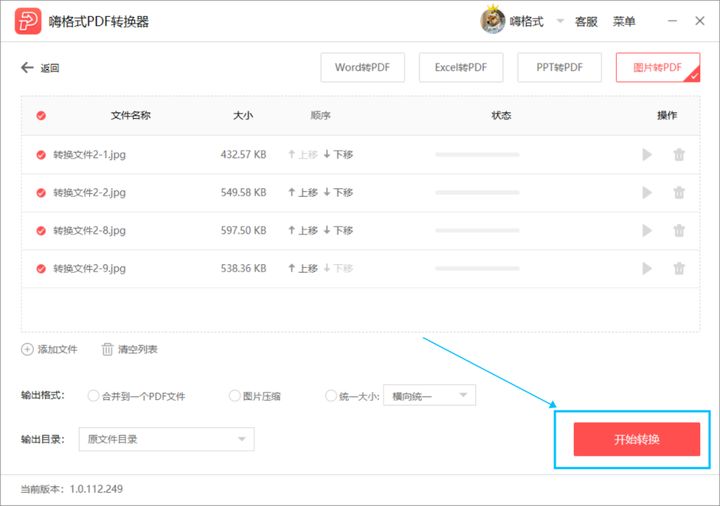Move 转换文件2-9.jpg up with 上移
Viewport: 720px width, 506px height.
pos(303,268)
